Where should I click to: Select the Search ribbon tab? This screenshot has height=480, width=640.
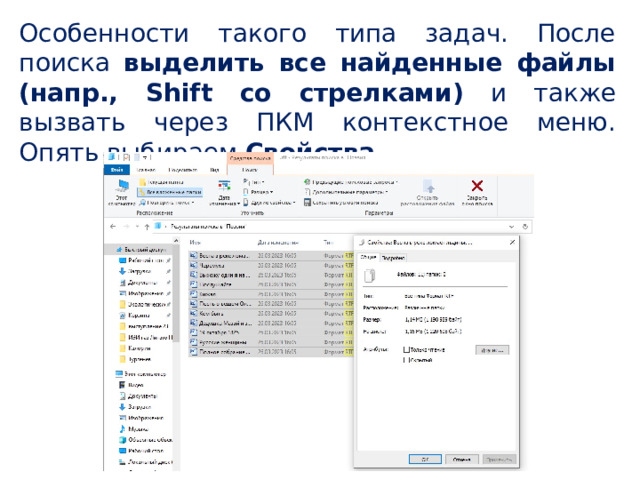click(249, 170)
